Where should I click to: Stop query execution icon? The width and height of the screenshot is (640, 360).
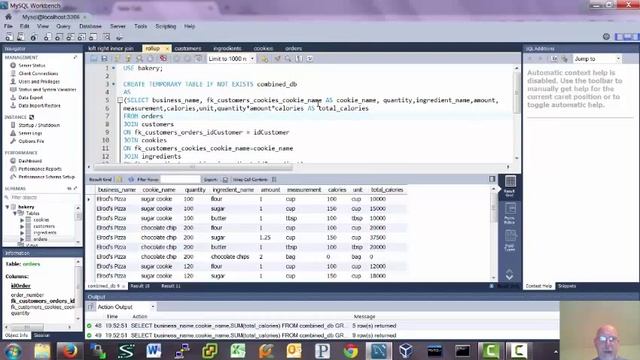point(150,59)
